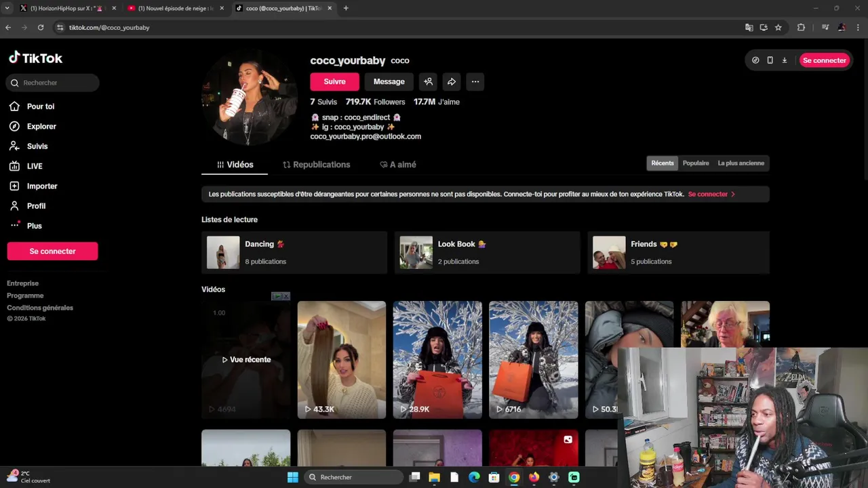Open the video with 28.9K views
This screenshot has height=488, width=868.
(437, 360)
